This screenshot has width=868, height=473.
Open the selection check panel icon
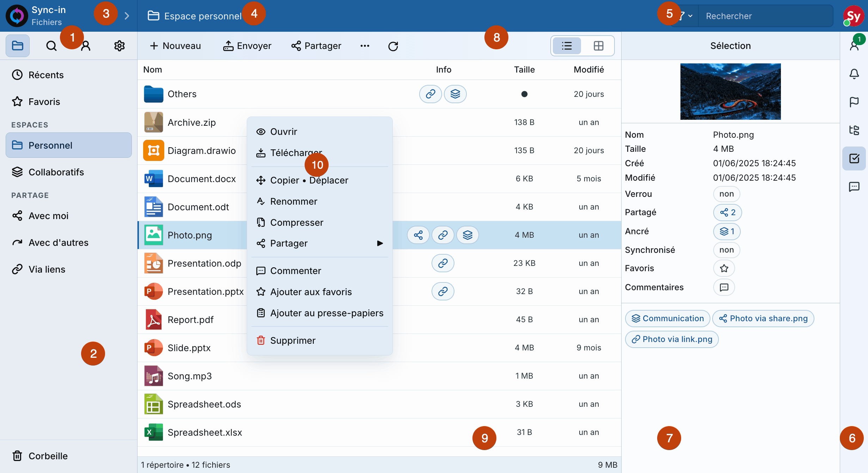854,158
